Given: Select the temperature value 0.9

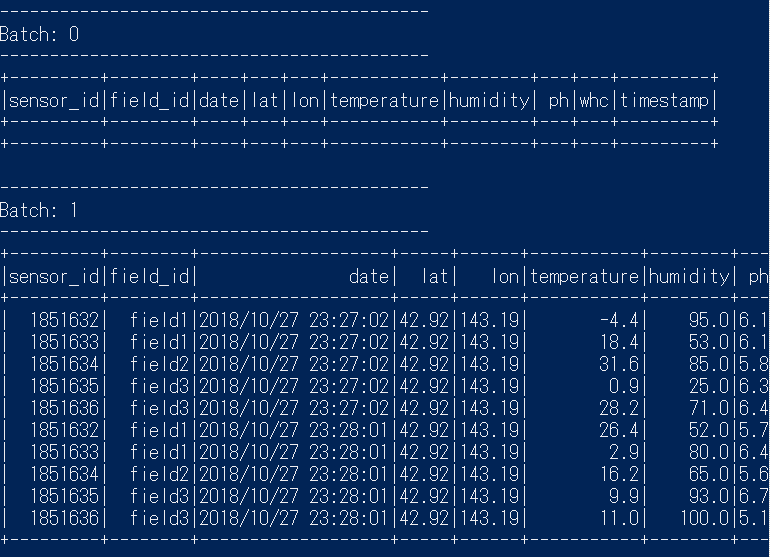Looking at the screenshot, I should pos(624,387).
